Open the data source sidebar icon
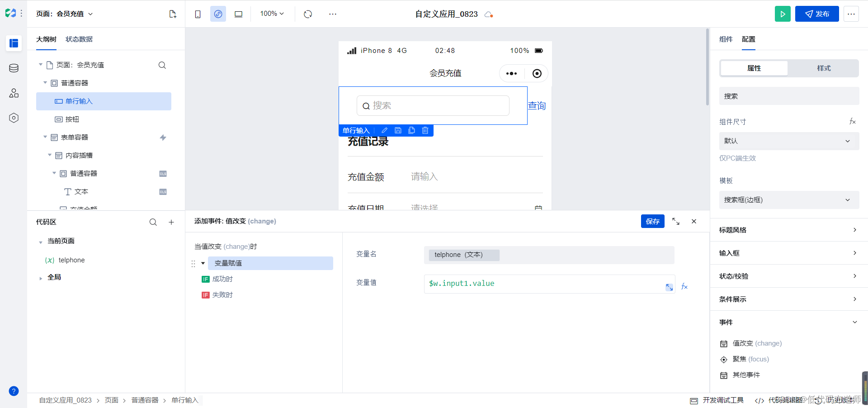The width and height of the screenshot is (868, 408). coord(14,68)
